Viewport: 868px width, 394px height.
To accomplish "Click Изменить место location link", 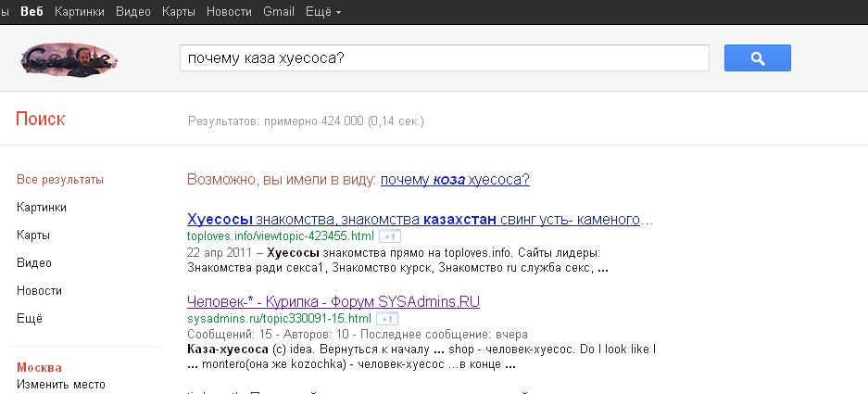I will [61, 384].
